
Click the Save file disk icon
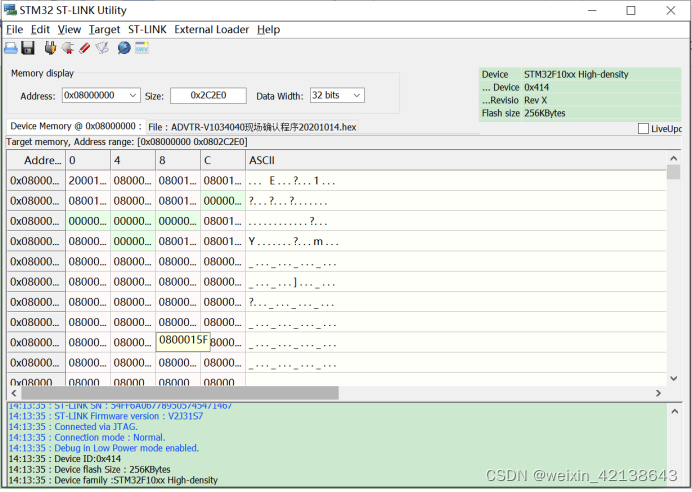pyautogui.click(x=28, y=48)
